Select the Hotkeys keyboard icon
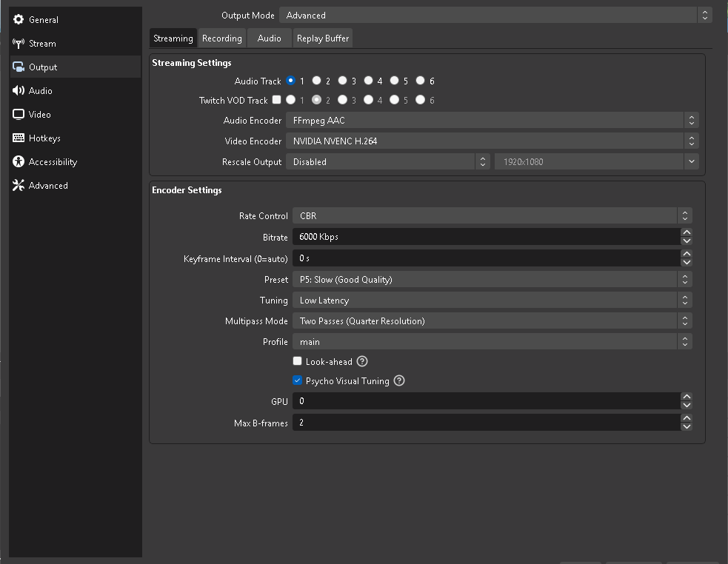 (x=19, y=138)
